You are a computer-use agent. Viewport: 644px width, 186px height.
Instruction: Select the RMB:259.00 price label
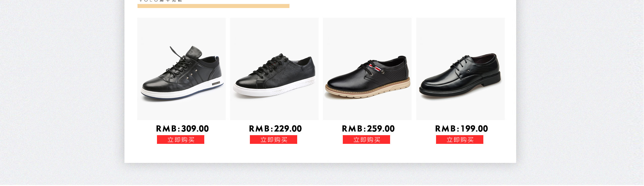tap(368, 129)
